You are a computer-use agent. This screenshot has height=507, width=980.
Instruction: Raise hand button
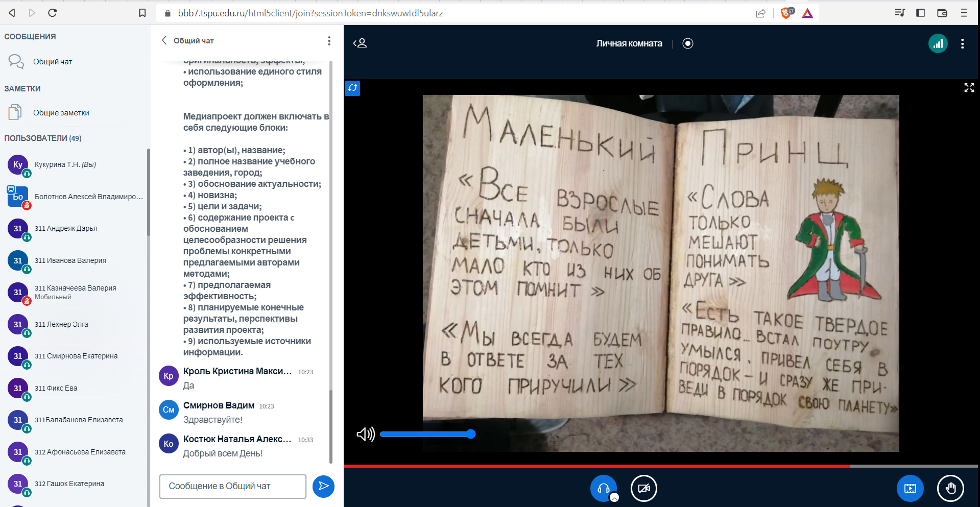point(950,488)
